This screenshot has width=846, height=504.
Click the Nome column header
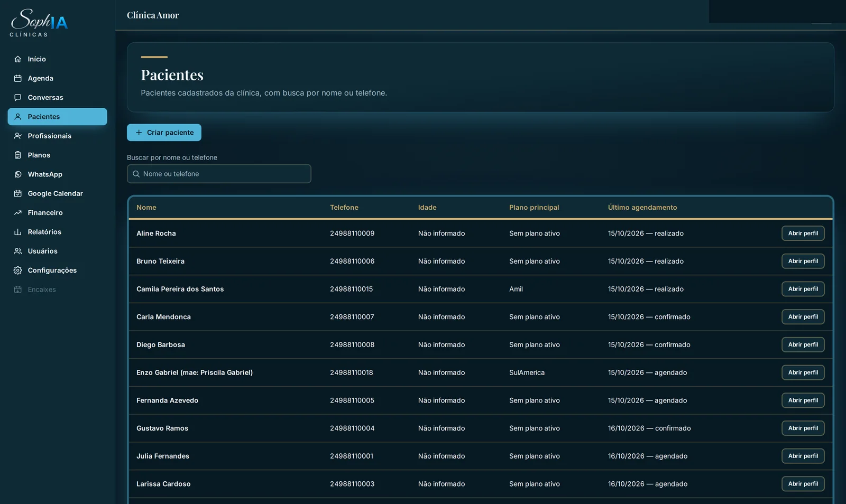(x=146, y=208)
